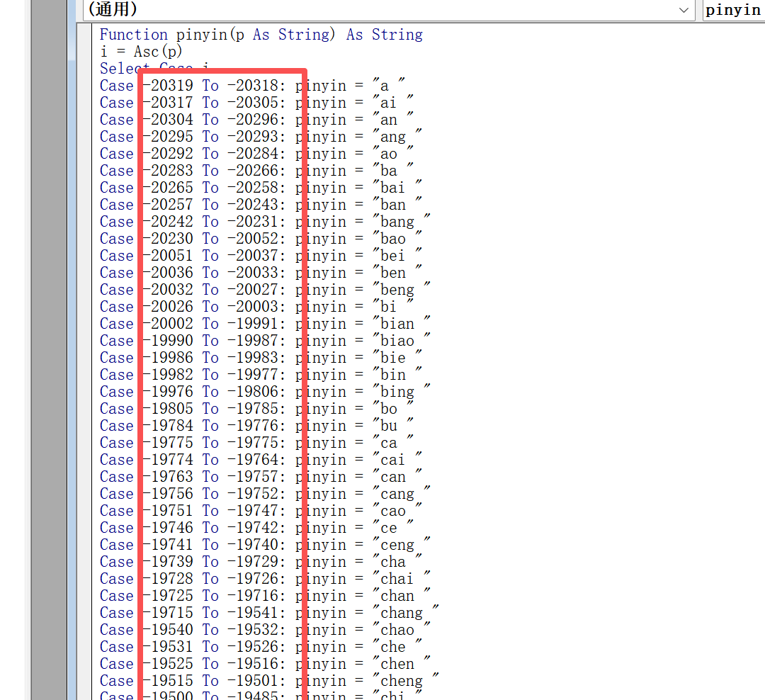Click the code line returning "chan "
This screenshot has height=700, width=765.
265,596
